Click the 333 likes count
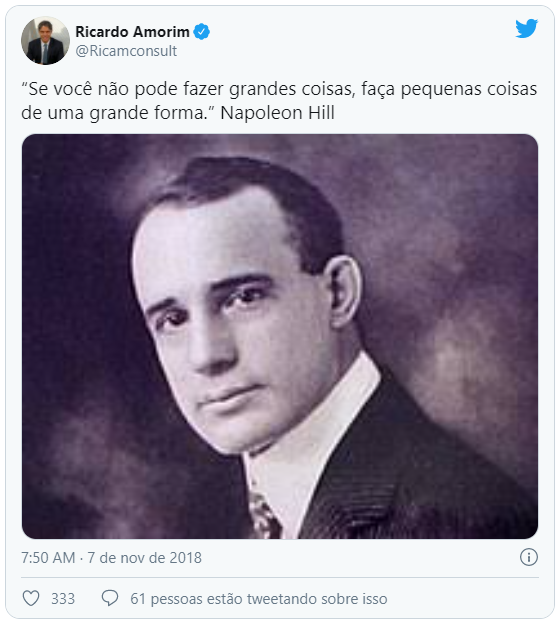559x624 pixels. (63, 599)
